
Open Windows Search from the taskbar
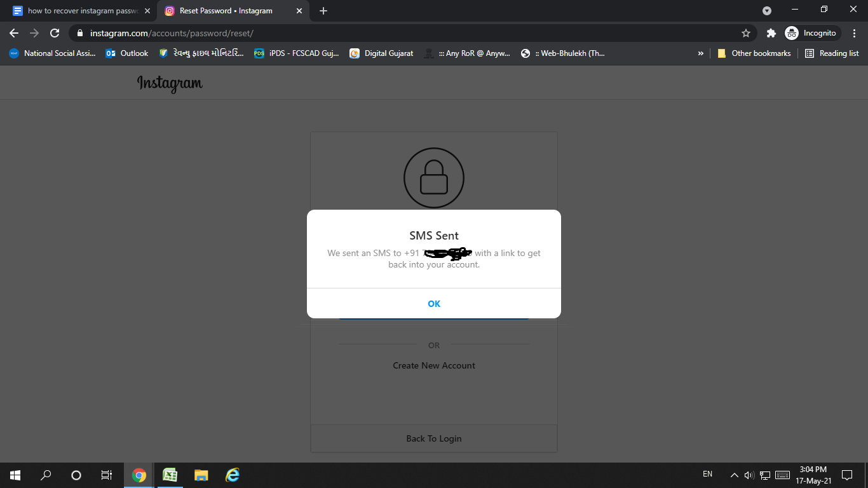pos(46,475)
